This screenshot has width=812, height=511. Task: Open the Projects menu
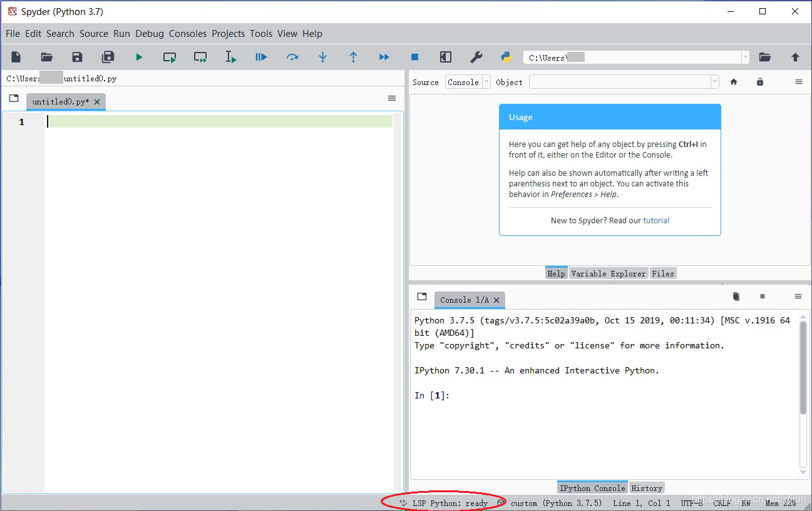pyautogui.click(x=228, y=34)
